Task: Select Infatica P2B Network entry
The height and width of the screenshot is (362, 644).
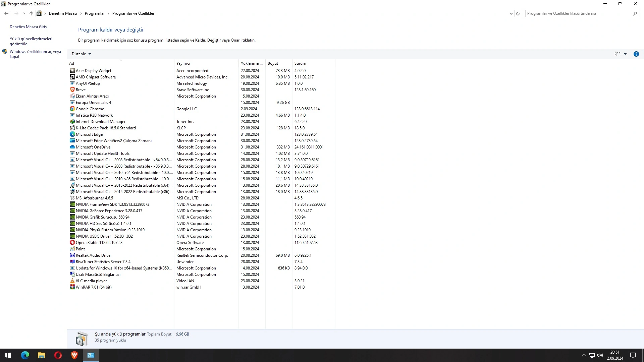Action: 201,115
